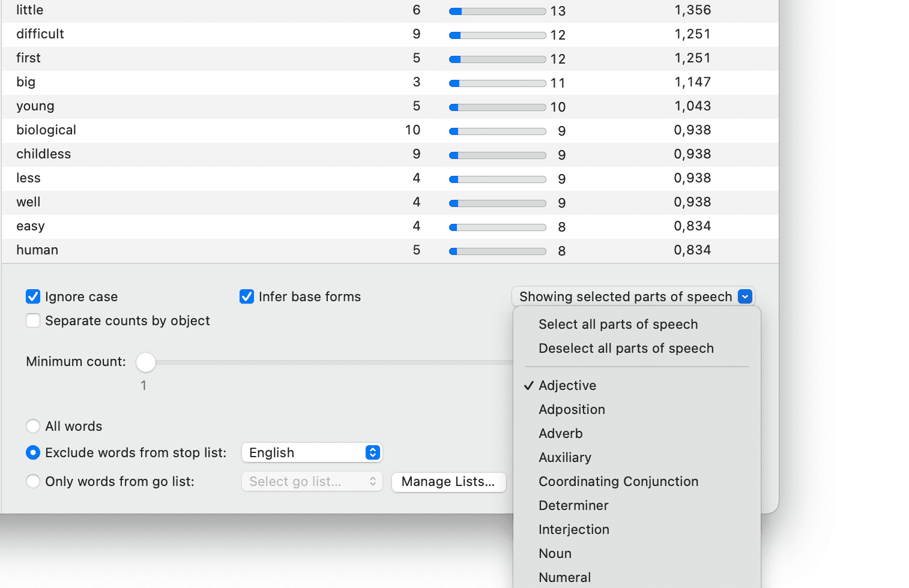Click the 1,043 value in young row
Viewport: 909px width, 588px height.
[x=692, y=106]
